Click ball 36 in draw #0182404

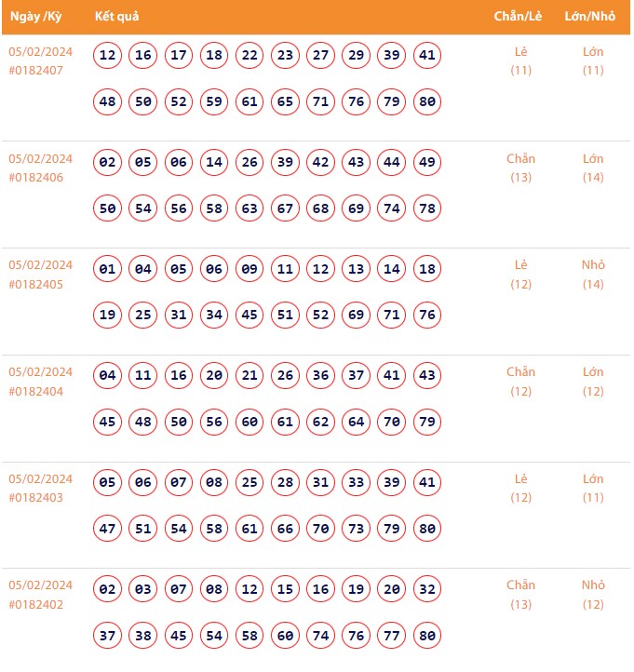click(320, 376)
